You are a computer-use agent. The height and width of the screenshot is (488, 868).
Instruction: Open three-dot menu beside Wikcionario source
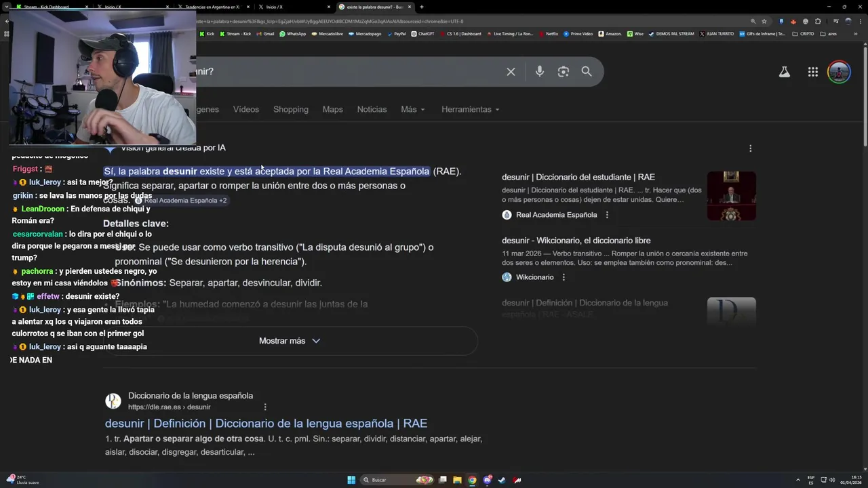tap(564, 277)
